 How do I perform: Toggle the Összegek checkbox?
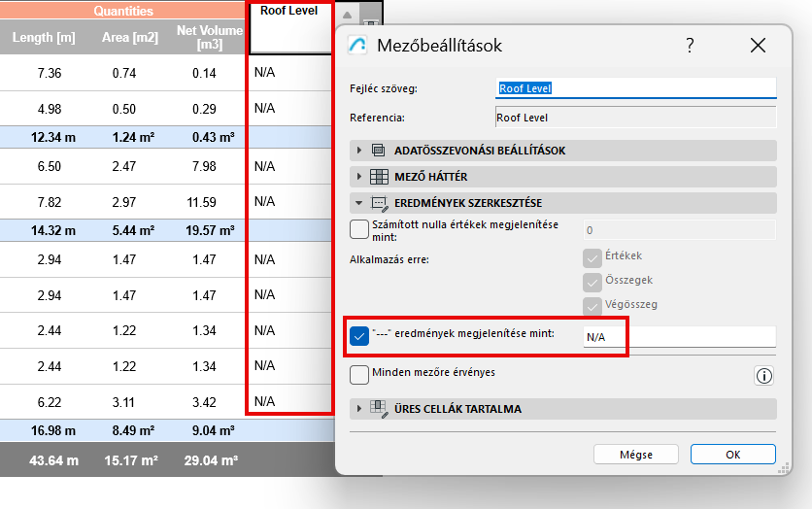[x=592, y=283]
